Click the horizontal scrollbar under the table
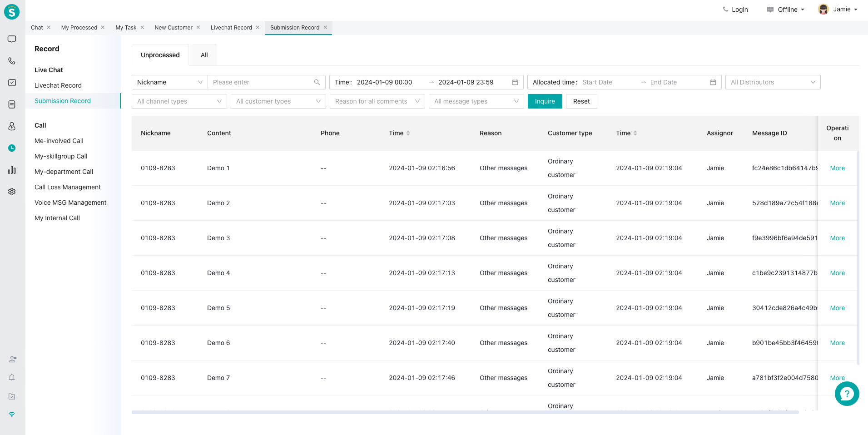Image resolution: width=868 pixels, height=435 pixels. 465,412
